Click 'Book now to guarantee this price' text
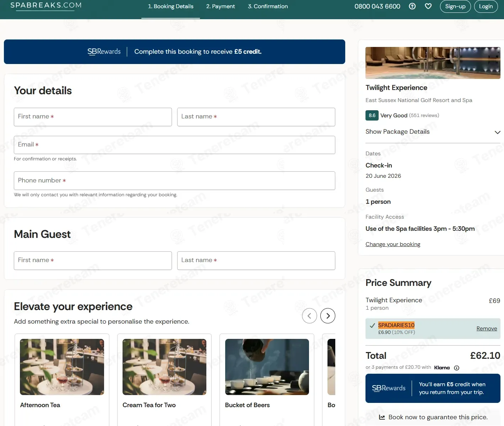This screenshot has width=504, height=426. click(438, 417)
